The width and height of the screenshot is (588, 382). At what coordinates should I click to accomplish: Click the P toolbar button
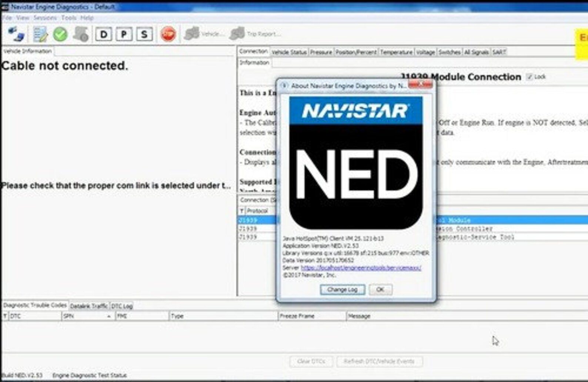[x=124, y=34]
